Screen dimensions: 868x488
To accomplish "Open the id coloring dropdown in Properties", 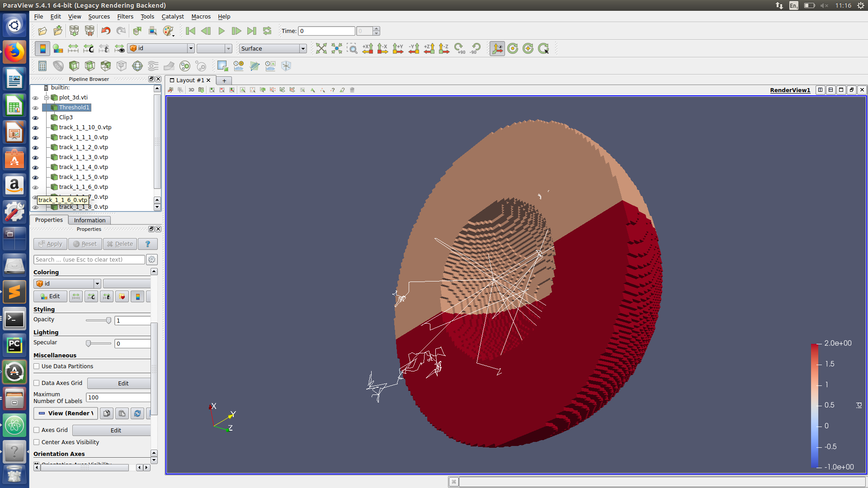I will tap(67, 284).
